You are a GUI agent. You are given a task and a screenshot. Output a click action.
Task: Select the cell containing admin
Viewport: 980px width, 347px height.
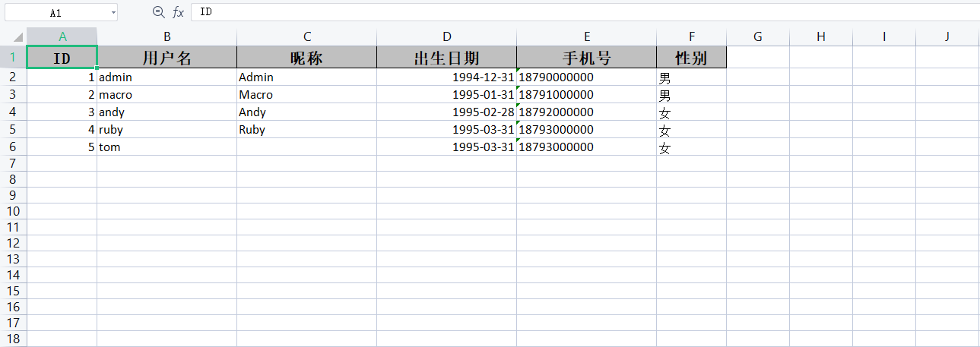[x=167, y=77]
